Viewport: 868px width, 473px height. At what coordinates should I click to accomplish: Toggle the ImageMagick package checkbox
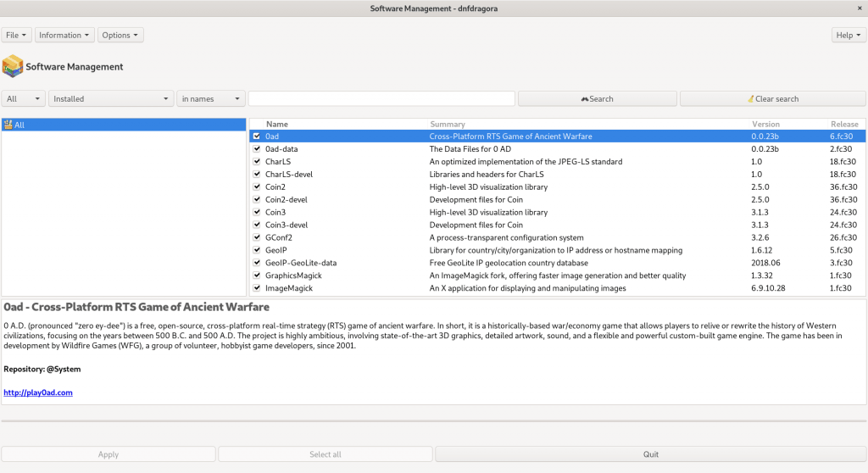pyautogui.click(x=256, y=288)
